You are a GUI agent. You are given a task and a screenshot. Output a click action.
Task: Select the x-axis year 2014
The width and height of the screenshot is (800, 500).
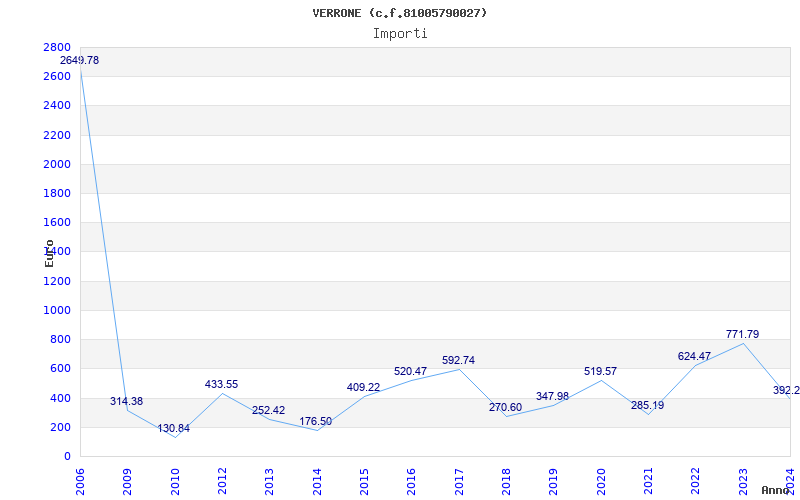(317, 482)
